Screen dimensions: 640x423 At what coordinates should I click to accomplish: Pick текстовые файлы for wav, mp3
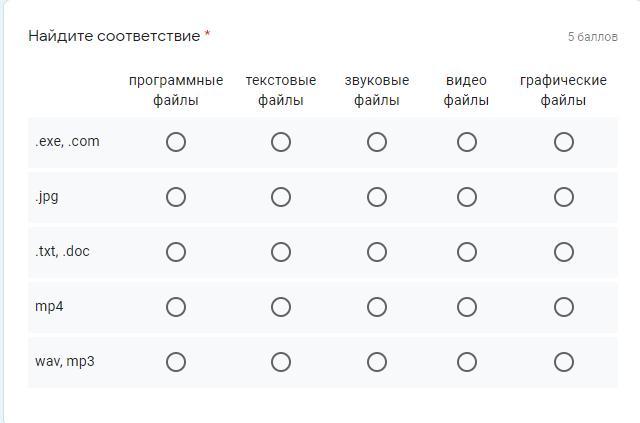click(x=281, y=362)
